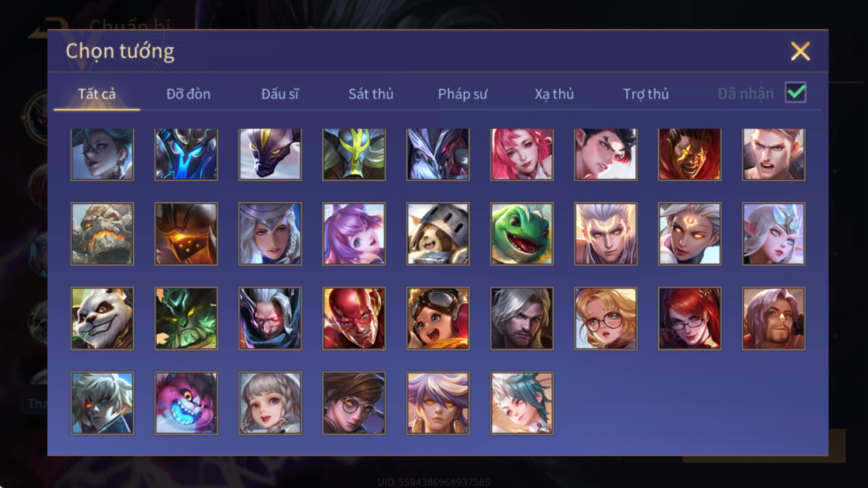Choose the raccoon in knight helmet hero
The image size is (868, 488).
pyautogui.click(x=438, y=234)
